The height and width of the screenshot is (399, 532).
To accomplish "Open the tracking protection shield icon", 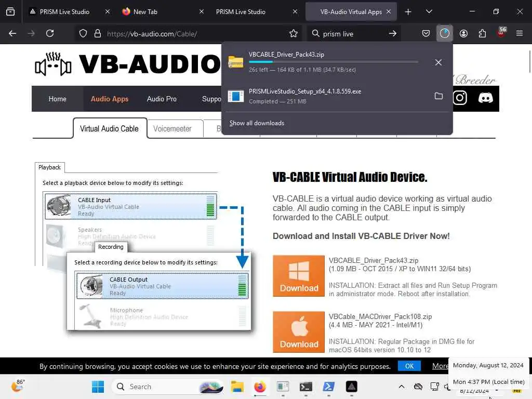I will [83, 34].
